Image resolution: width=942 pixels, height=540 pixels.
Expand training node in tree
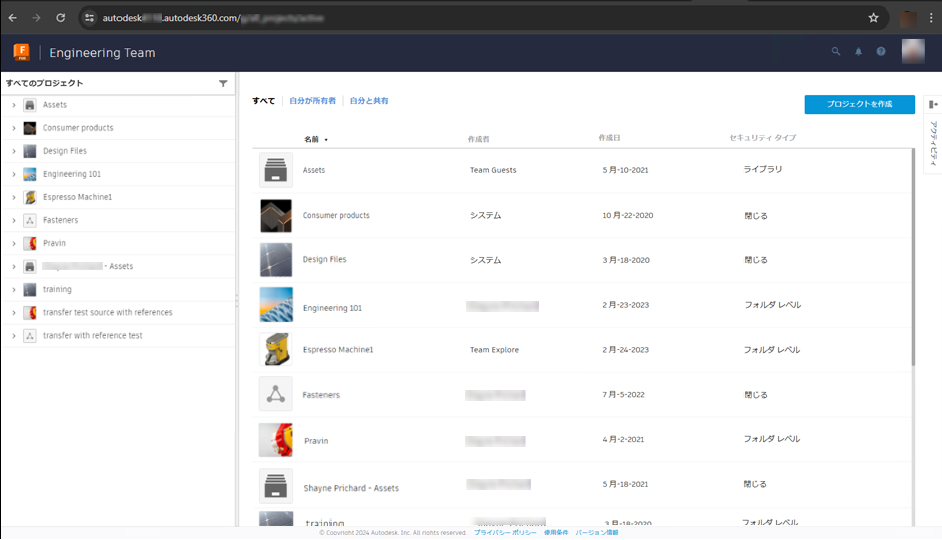pyautogui.click(x=14, y=290)
